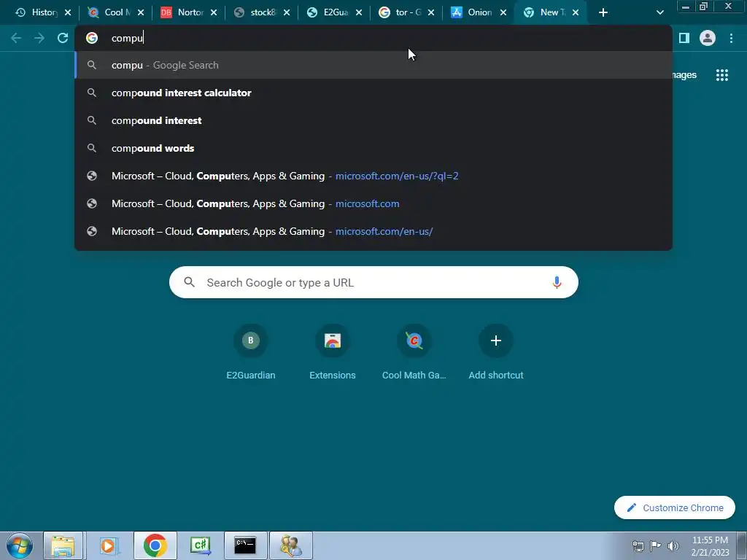Switch to the History tab
The height and width of the screenshot is (560, 747).
(x=37, y=12)
